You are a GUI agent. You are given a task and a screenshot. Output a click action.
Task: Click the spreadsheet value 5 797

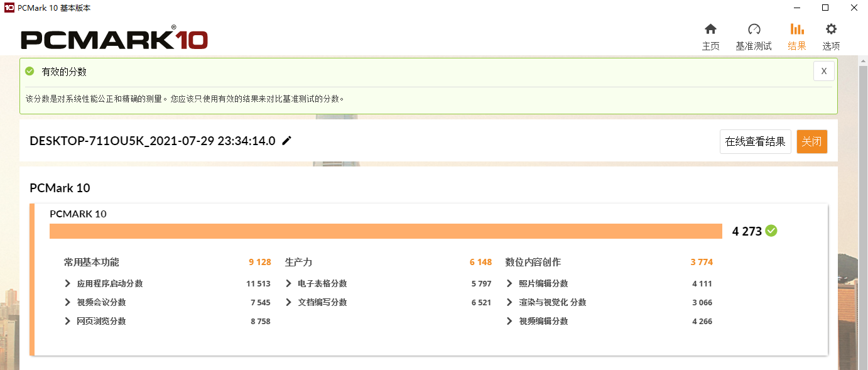[482, 284]
